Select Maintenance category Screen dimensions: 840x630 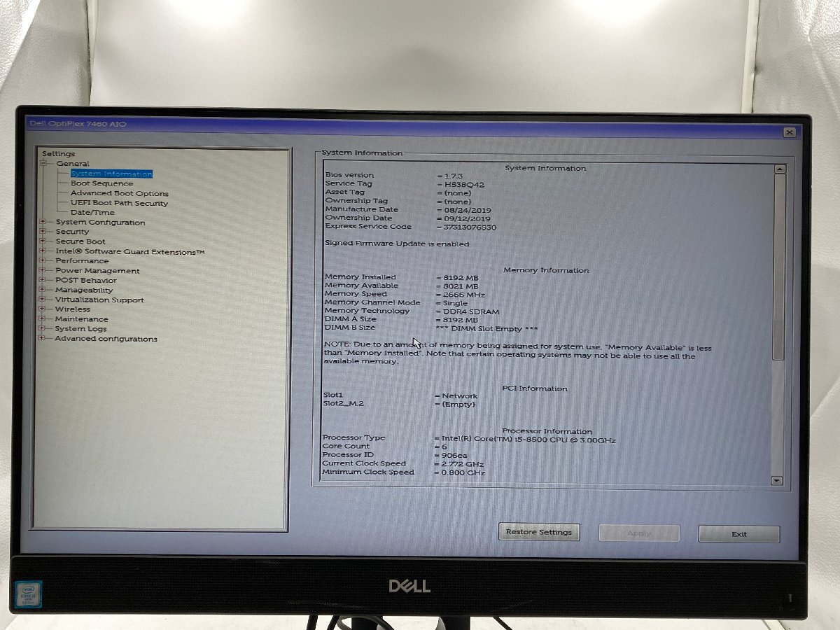82,318
